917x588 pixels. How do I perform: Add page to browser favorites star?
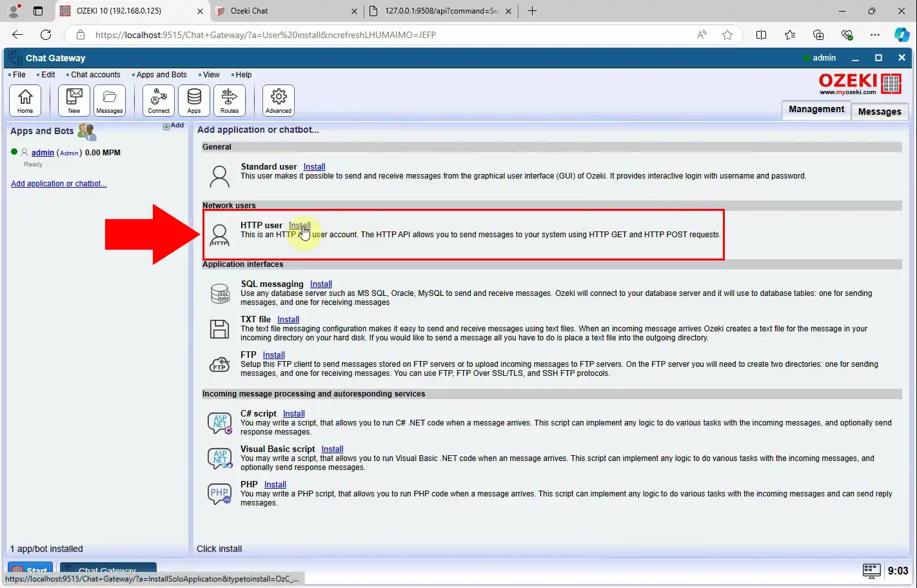tap(727, 35)
